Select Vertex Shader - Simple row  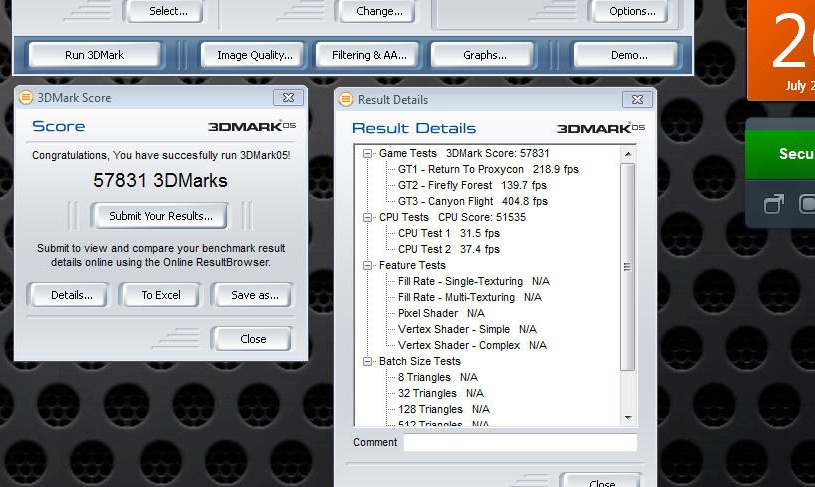coord(467,330)
